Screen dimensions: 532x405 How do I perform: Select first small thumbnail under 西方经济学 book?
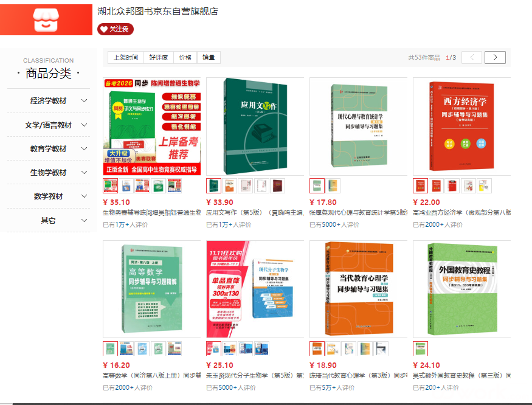[x=420, y=186]
